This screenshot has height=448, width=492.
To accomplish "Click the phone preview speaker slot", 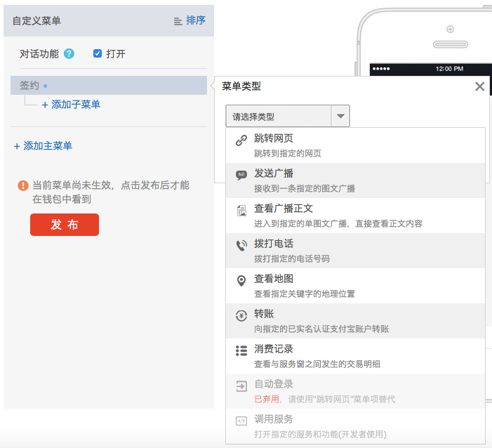I will pos(451,44).
